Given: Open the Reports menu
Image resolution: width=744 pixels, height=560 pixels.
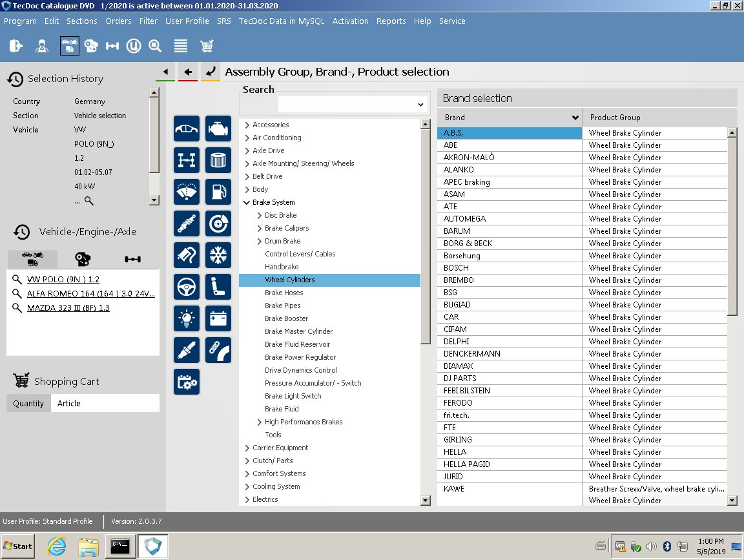Looking at the screenshot, I should point(391,21).
